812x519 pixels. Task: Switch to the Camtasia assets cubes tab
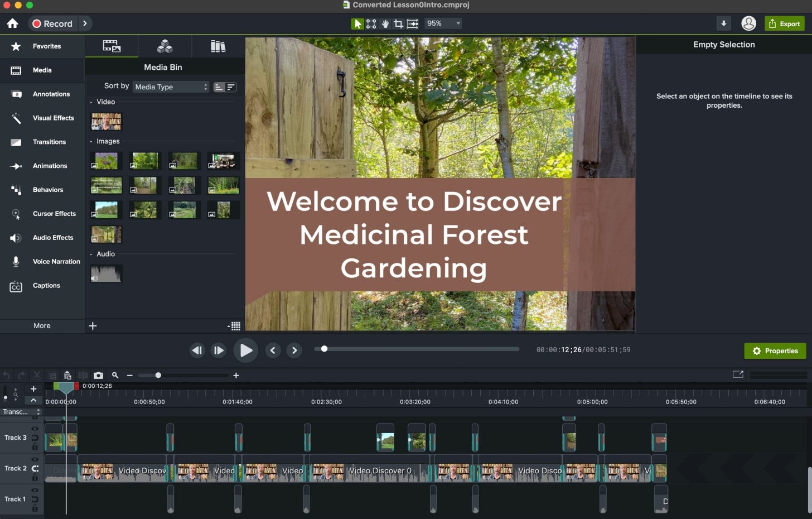coord(165,46)
